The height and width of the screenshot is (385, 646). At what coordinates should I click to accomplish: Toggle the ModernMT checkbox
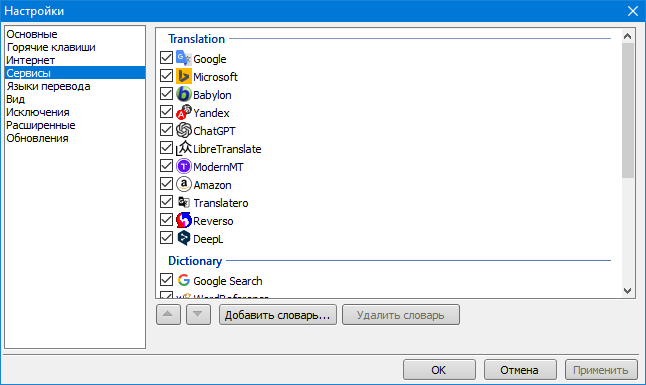[166, 166]
